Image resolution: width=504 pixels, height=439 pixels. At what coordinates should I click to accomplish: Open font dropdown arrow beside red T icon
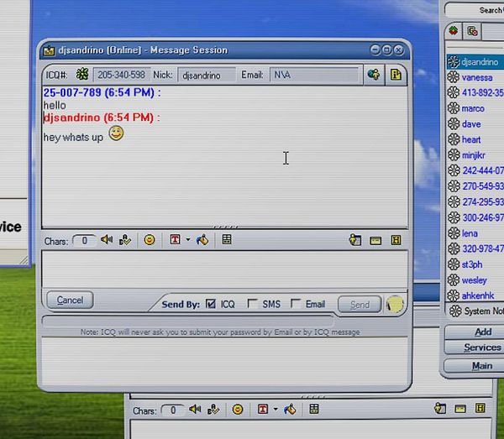188,239
